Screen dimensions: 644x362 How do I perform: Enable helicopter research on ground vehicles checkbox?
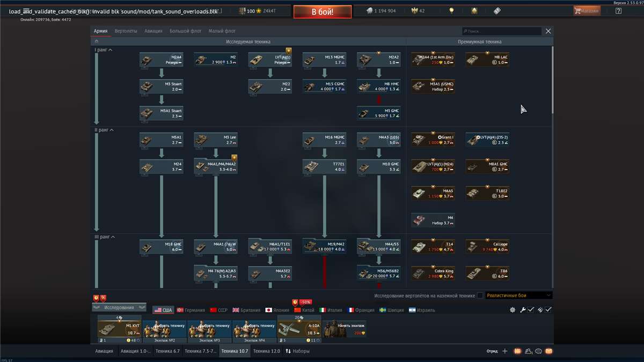[x=480, y=295]
